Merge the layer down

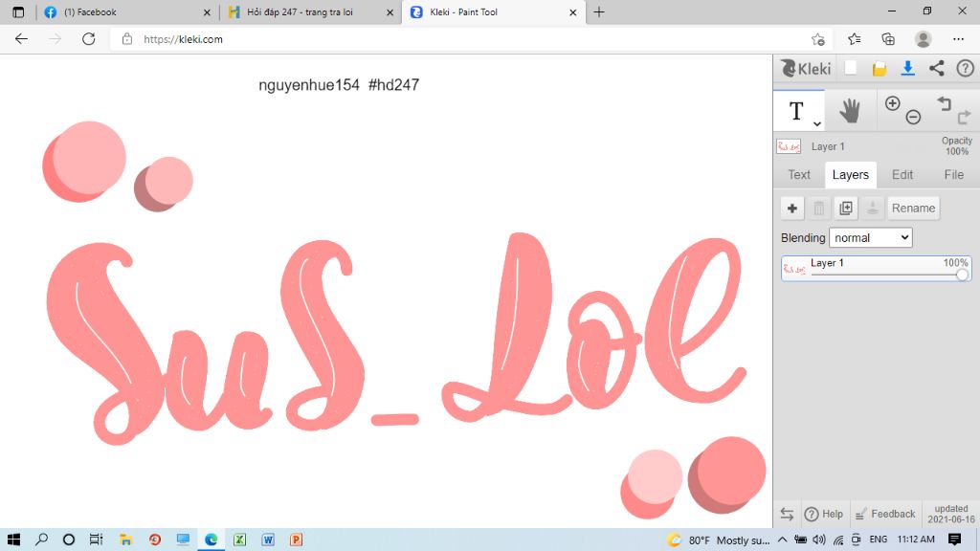[873, 208]
